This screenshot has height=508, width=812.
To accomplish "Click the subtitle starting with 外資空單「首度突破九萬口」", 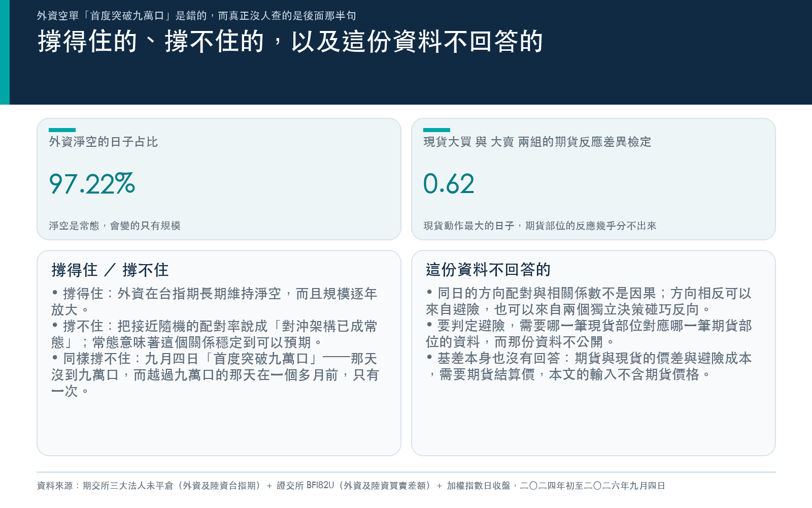I will tap(196, 16).
